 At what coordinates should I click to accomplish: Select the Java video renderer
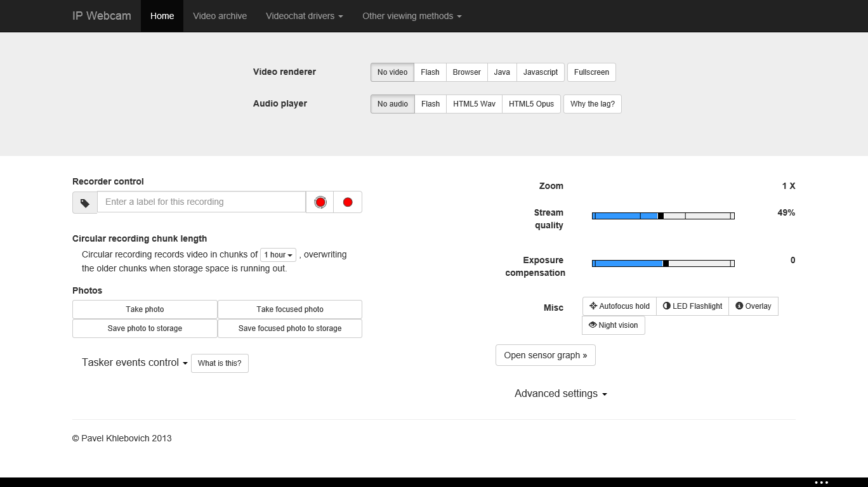(x=502, y=72)
